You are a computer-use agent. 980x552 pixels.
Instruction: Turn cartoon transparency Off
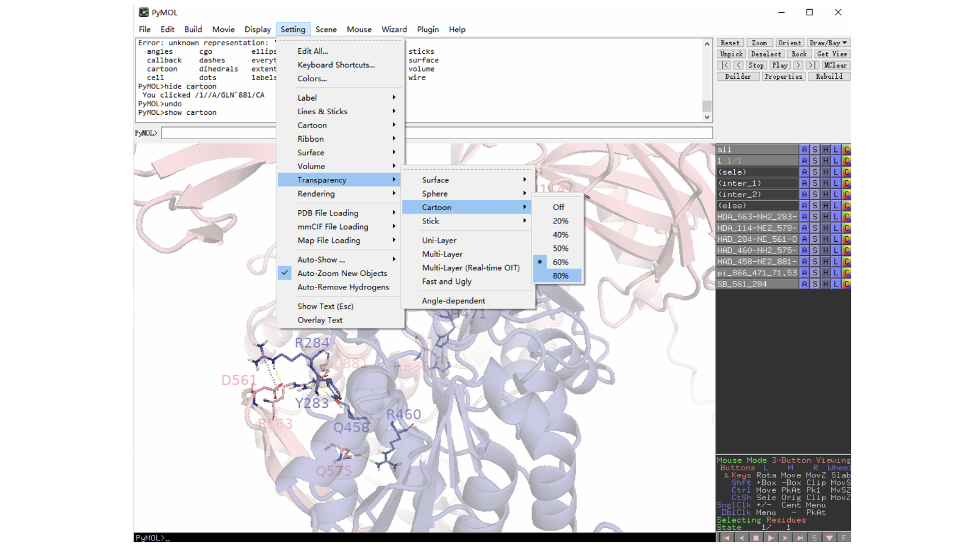pyautogui.click(x=558, y=208)
